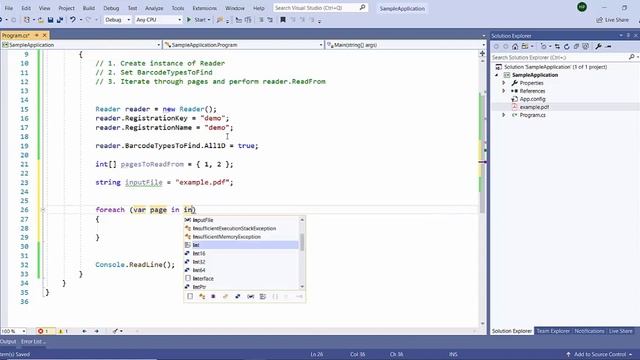
Task: Switch to the Team Explorer tab
Action: [553, 331]
